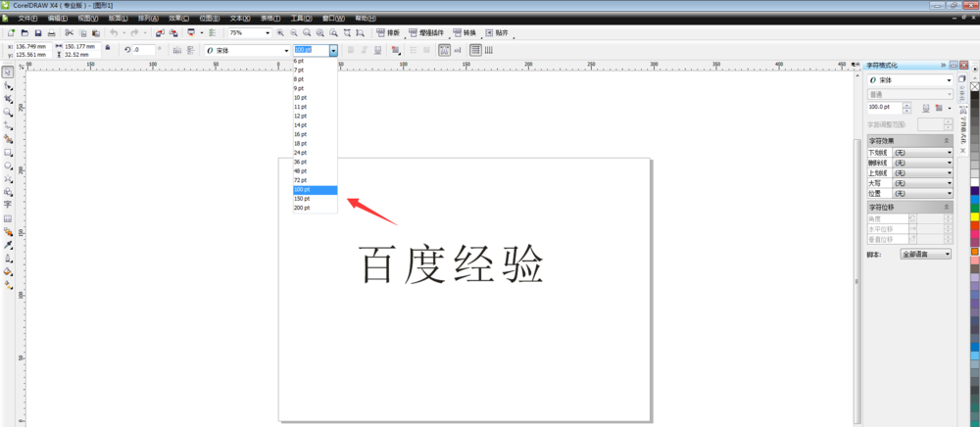Select the Text tool (字)
Viewport: 980px width, 427px height.
(8, 205)
